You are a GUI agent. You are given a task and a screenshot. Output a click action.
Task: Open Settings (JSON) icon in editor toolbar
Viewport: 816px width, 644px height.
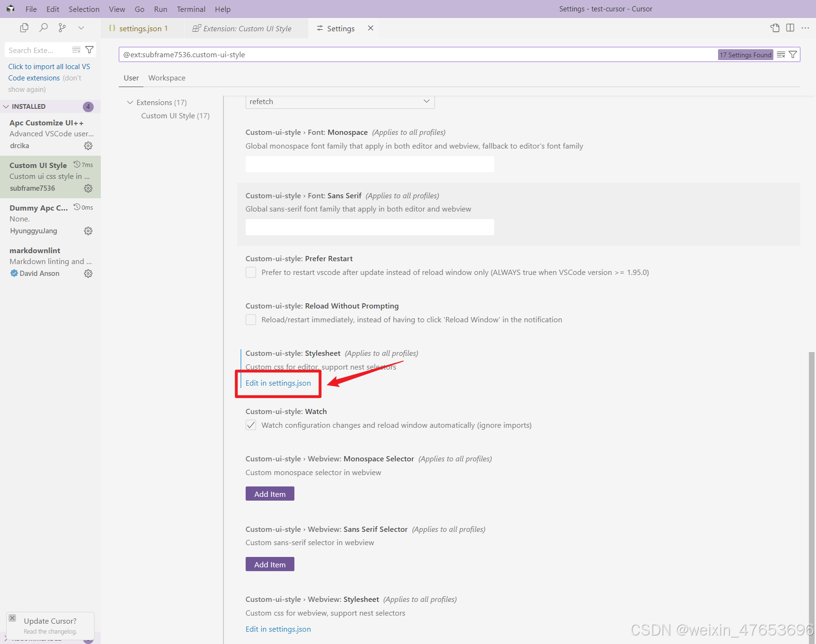pyautogui.click(x=775, y=28)
